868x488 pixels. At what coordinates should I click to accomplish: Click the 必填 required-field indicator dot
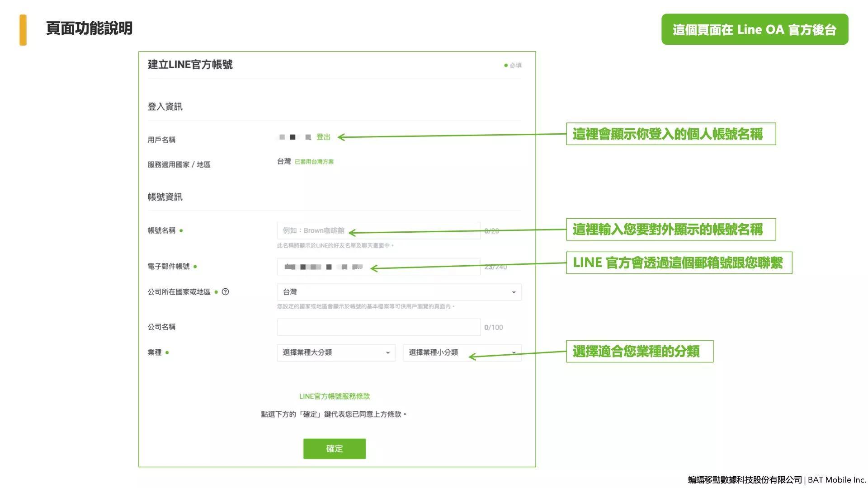(506, 66)
